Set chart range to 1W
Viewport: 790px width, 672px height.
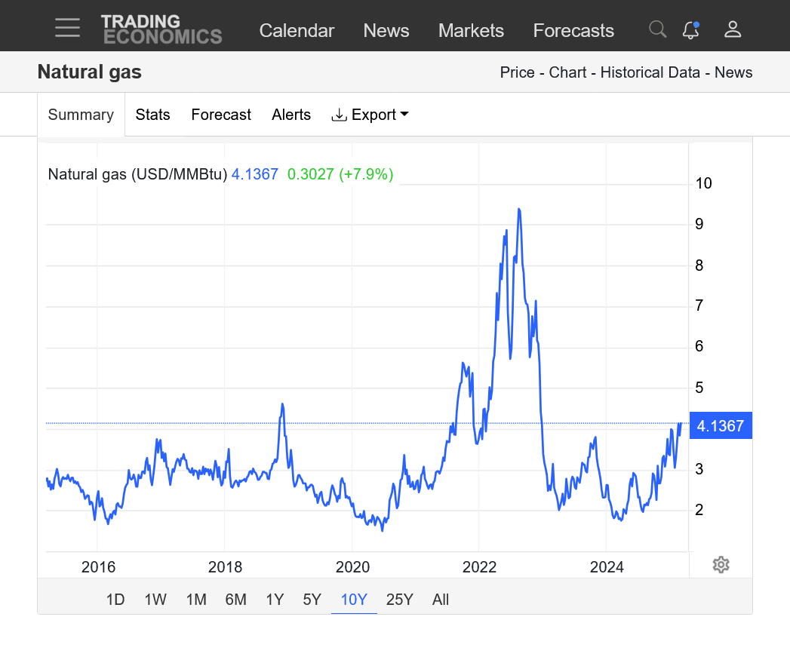coord(155,600)
